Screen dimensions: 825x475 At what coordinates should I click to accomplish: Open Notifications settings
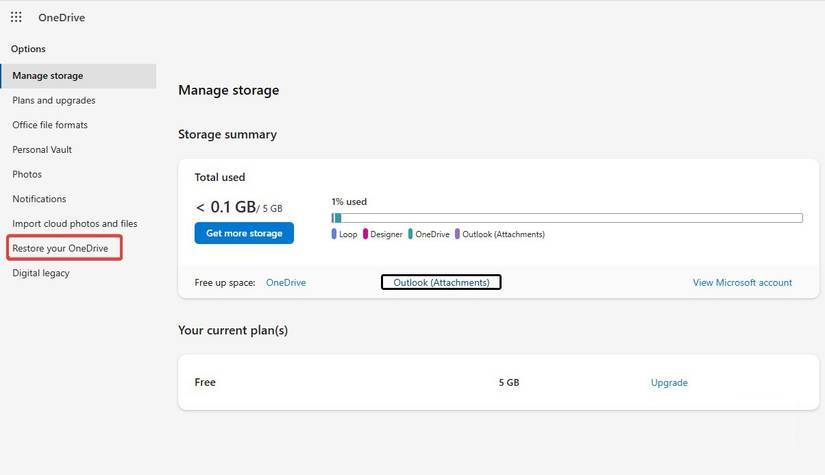[x=39, y=199]
